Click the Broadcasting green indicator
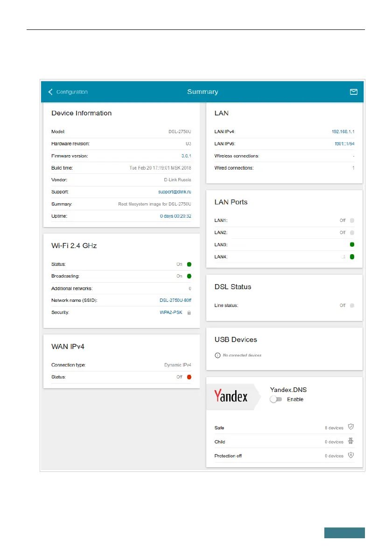 click(189, 276)
